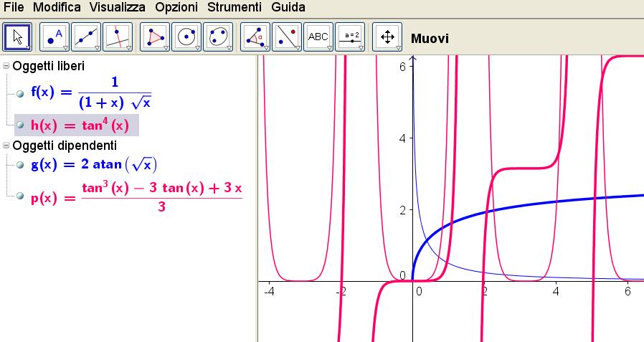Select h(x) = tan⁴(x) entry
This screenshot has width=644, height=342.
tap(77, 125)
